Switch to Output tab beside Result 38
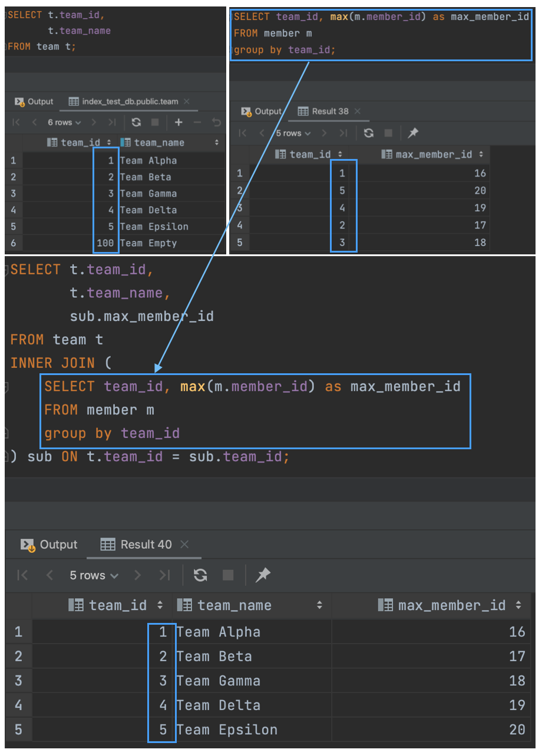Viewport: 542px width, 756px height. (262, 111)
